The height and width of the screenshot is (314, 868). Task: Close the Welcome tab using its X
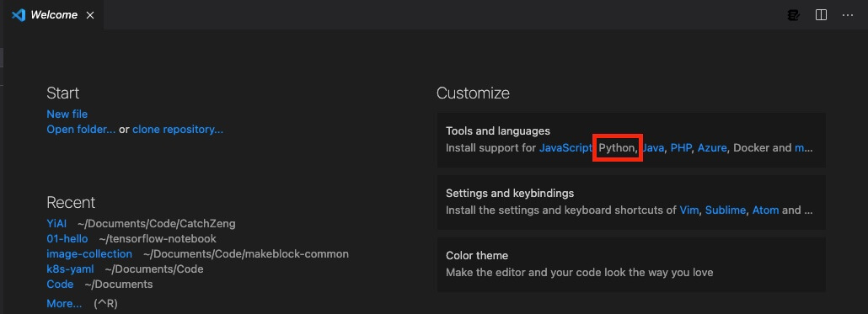[x=90, y=15]
